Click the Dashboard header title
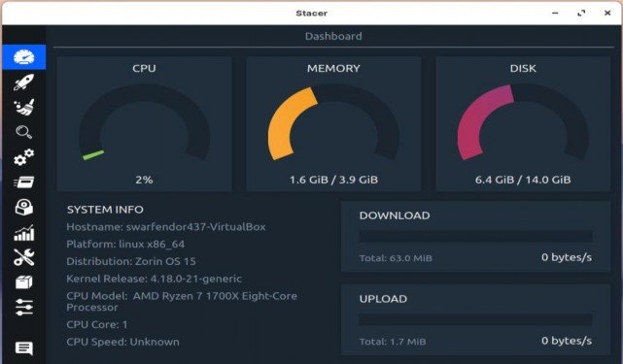 [333, 36]
